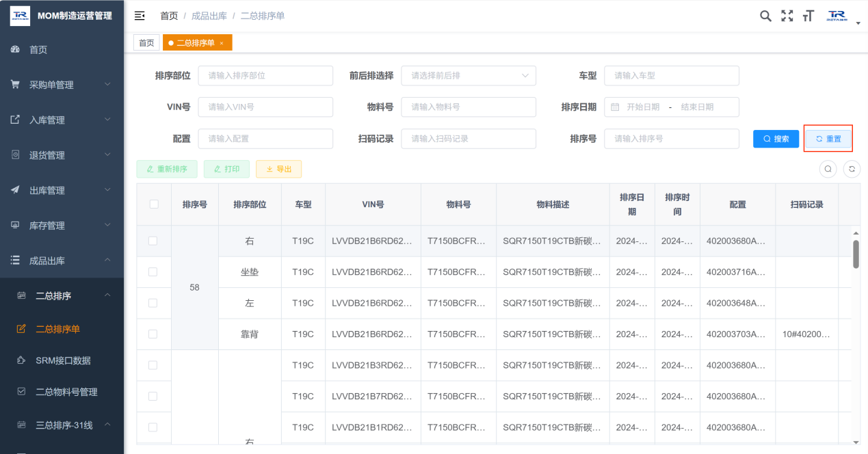868x454 pixels.
Task: Click the 库存管理 monitor icon
Action: click(x=15, y=225)
